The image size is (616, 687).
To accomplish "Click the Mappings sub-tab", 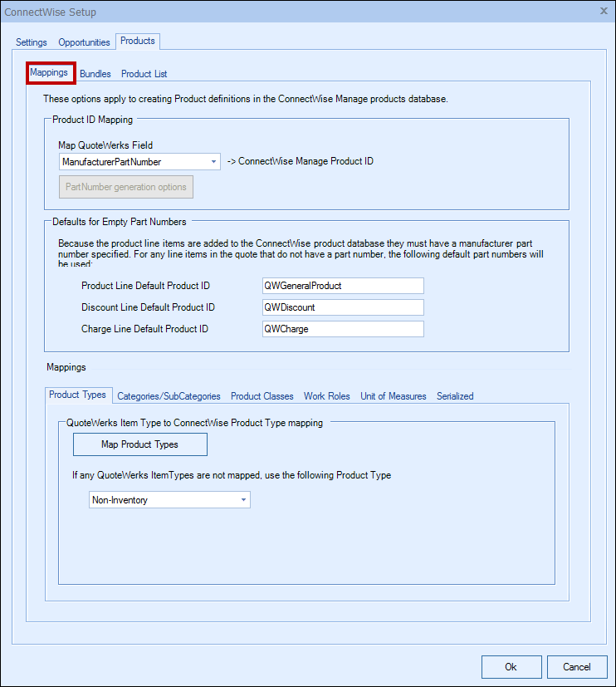I will pyautogui.click(x=50, y=73).
